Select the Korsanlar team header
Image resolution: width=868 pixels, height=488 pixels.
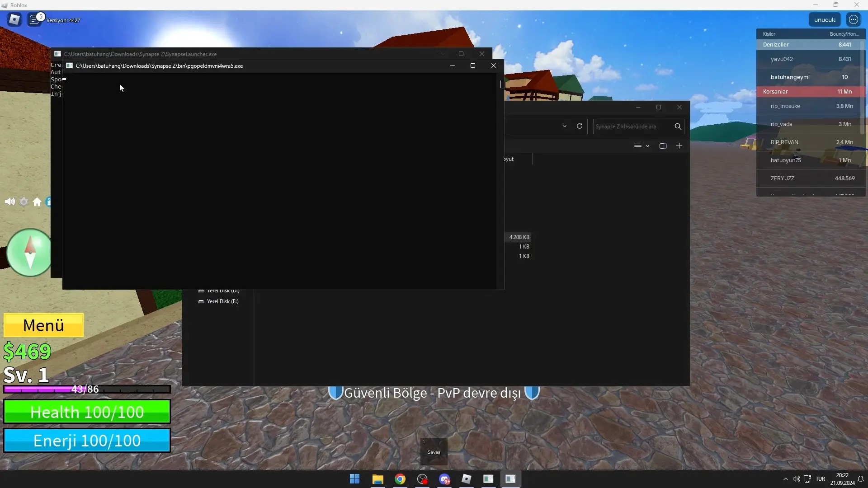pos(810,91)
